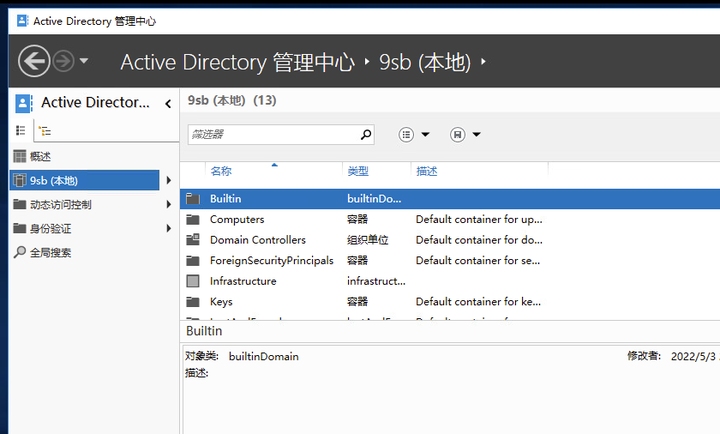720x434 pixels.
Task: Switch navigation pane to list view
Action: [x=20, y=131]
